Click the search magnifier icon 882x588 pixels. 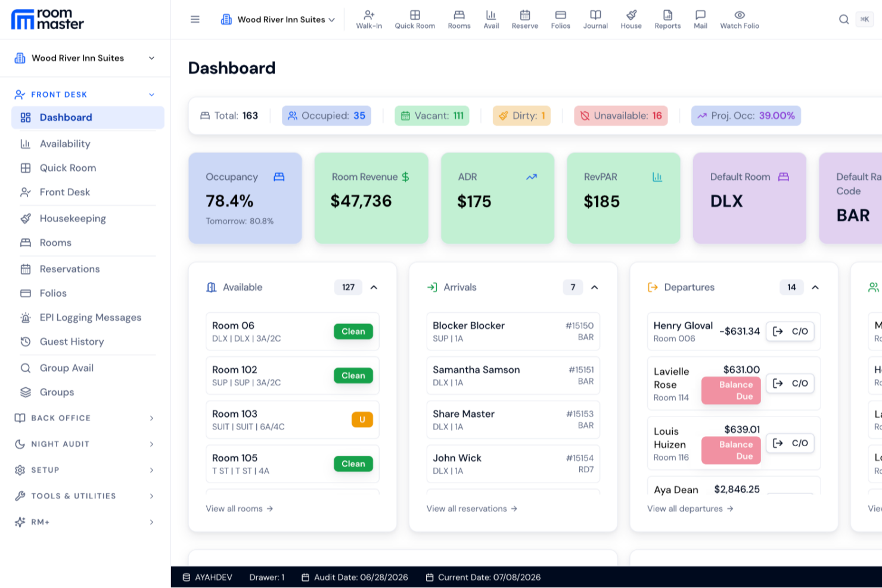coord(843,19)
